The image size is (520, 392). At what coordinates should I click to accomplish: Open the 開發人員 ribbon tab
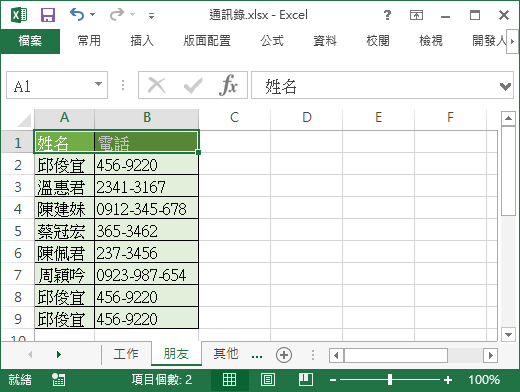[x=489, y=41]
